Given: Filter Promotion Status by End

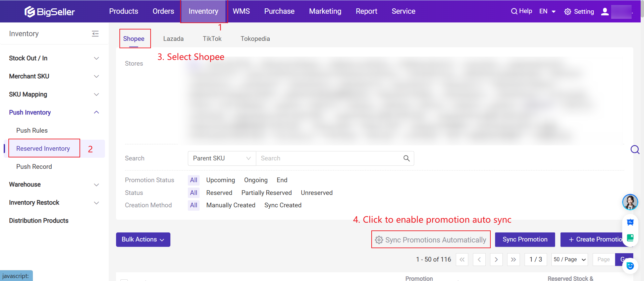Looking at the screenshot, I should (x=282, y=180).
